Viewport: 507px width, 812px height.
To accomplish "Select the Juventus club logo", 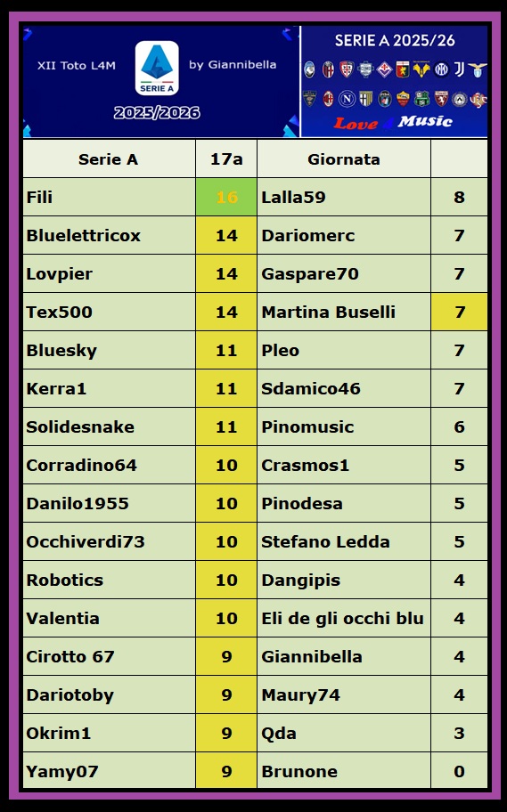I will [459, 69].
